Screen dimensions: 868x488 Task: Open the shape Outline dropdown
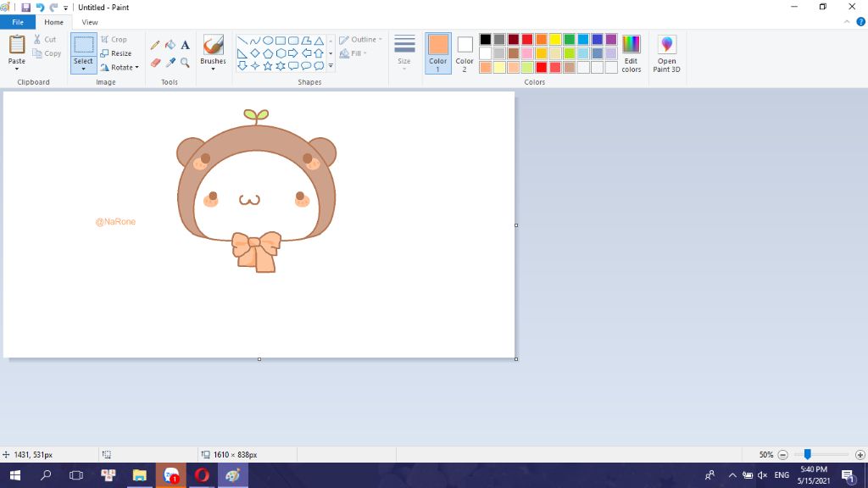[361, 40]
